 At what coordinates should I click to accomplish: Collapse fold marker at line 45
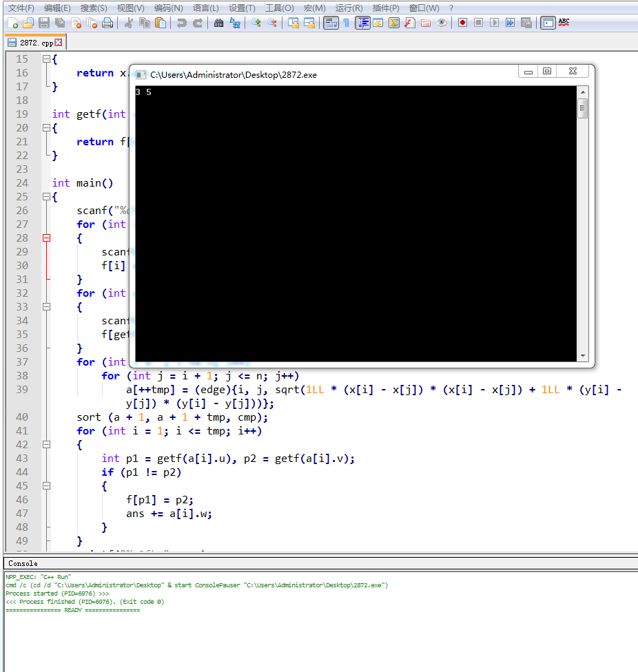[46, 486]
